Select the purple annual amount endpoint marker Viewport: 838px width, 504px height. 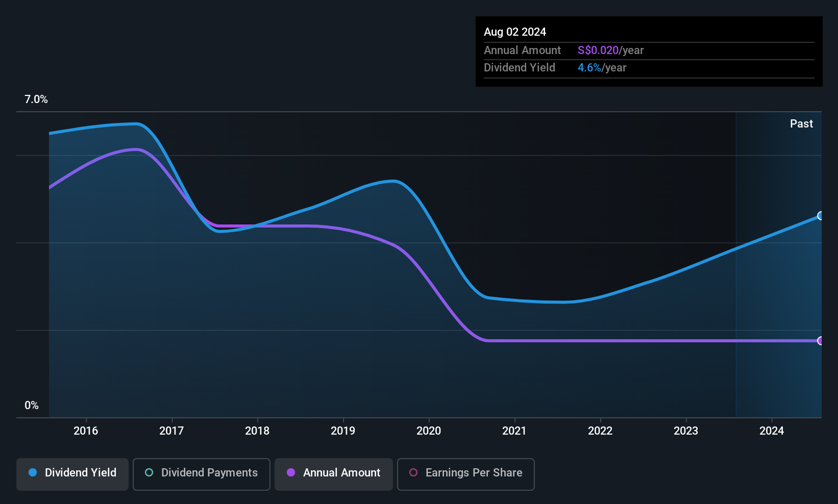[821, 341]
